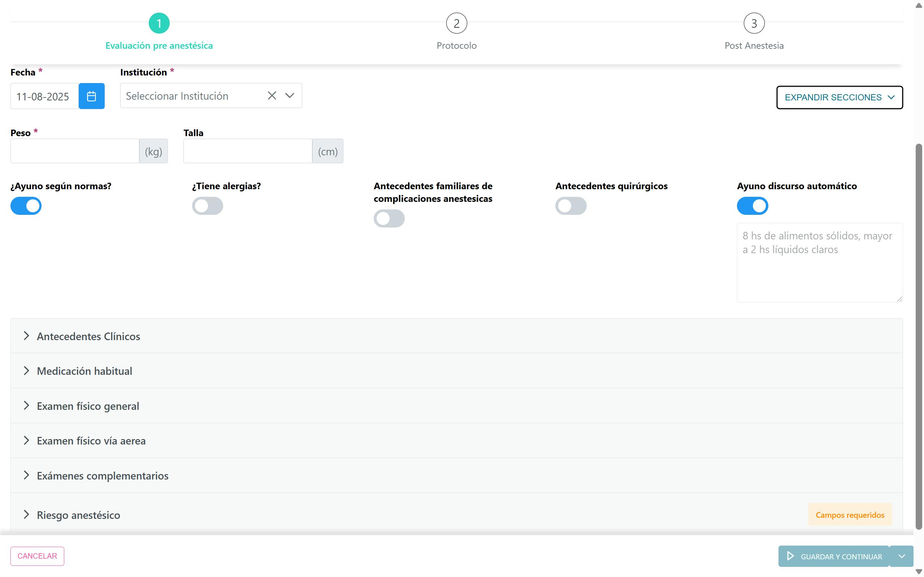Screen dimensions: 924x577
Task: Click the chevron icon next to Riesgo anestésico
Action: (x=26, y=515)
